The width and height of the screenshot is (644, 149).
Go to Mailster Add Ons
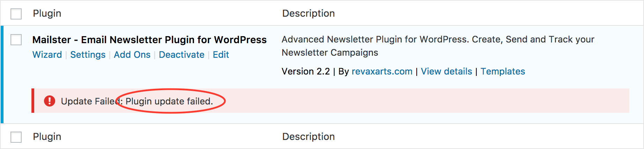click(132, 55)
